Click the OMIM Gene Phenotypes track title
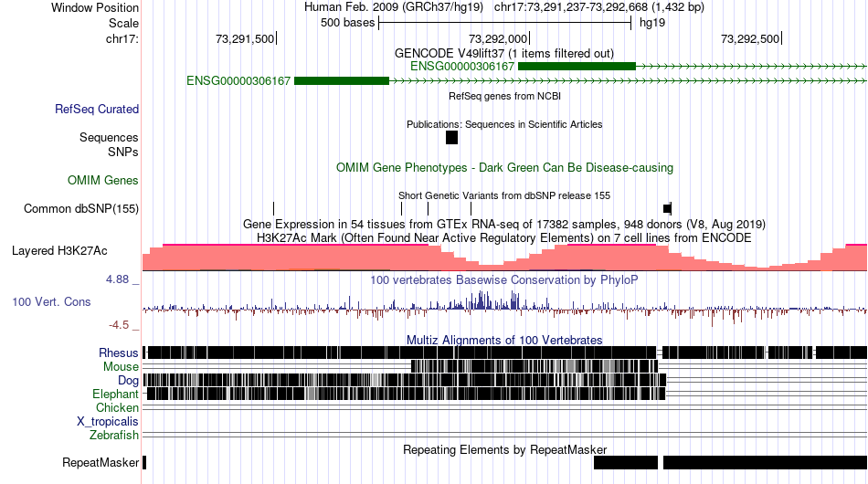 click(x=504, y=168)
